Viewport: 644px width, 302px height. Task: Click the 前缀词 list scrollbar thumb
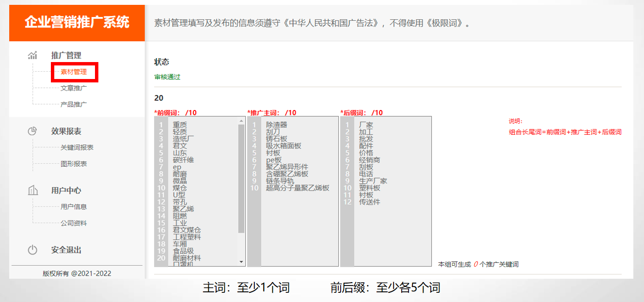click(x=241, y=178)
